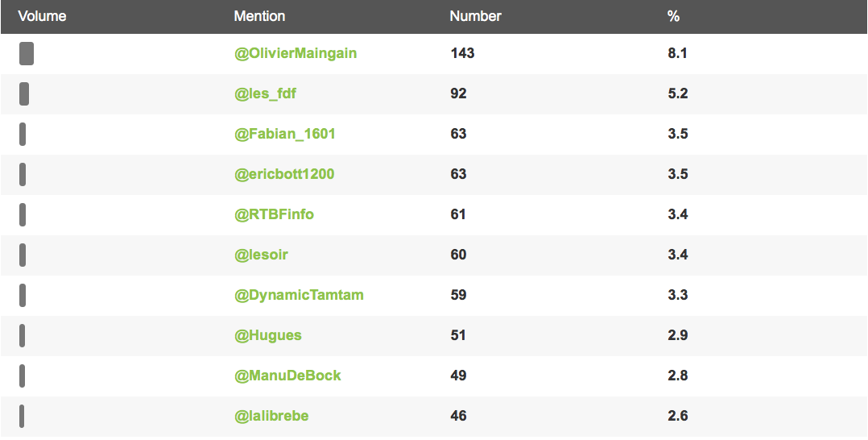Sort by the Number column header
The width and height of the screenshot is (868, 440).
coord(476,17)
